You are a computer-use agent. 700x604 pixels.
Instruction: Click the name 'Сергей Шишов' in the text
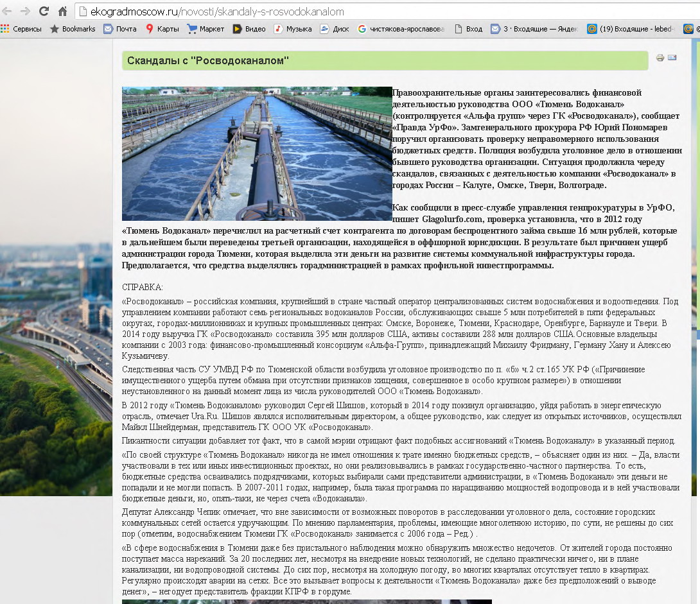pyautogui.click(x=337, y=406)
